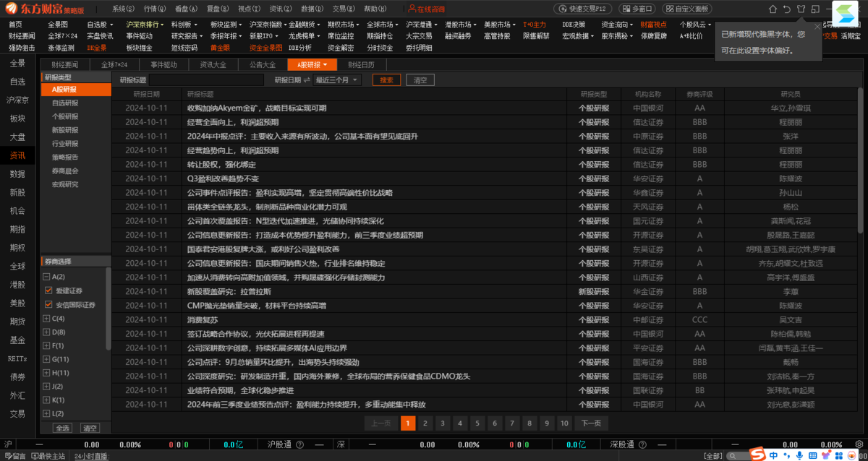Viewport: 868px width, 461px height.
Task: Select 自选研报 in report types
Action: (x=65, y=103)
